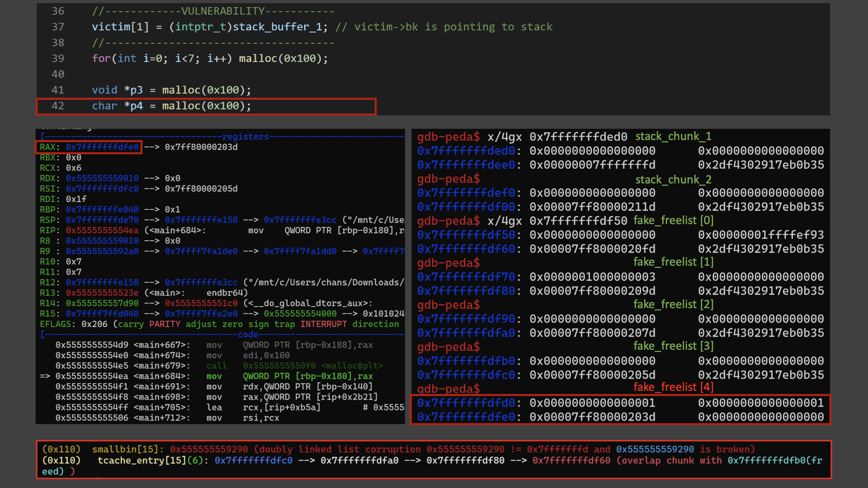Click memory address 0x7fffffffdfe0 in dump
Screen dimensions: 868x488
point(466,417)
